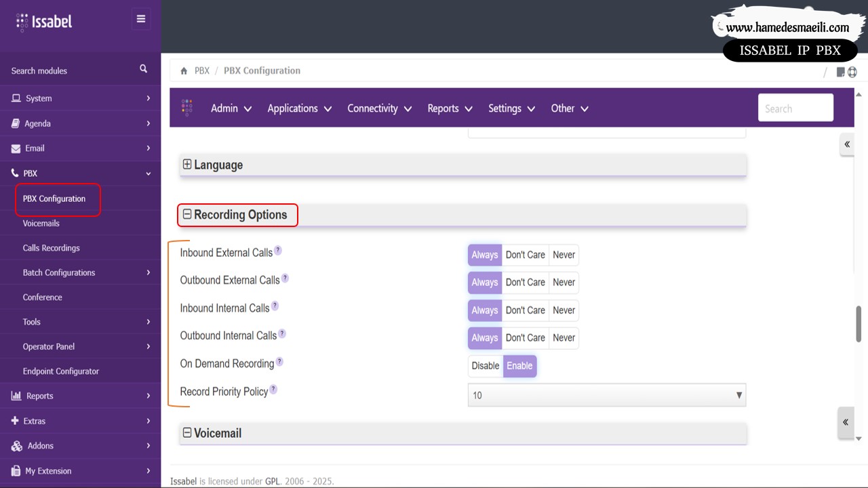868x488 pixels.
Task: Collapse the Recording Options section
Action: coord(188,215)
